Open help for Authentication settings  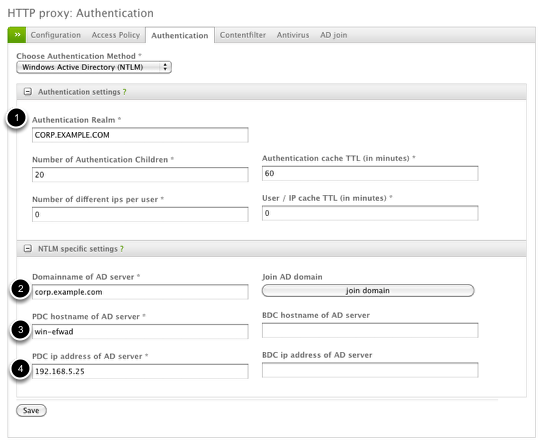125,92
